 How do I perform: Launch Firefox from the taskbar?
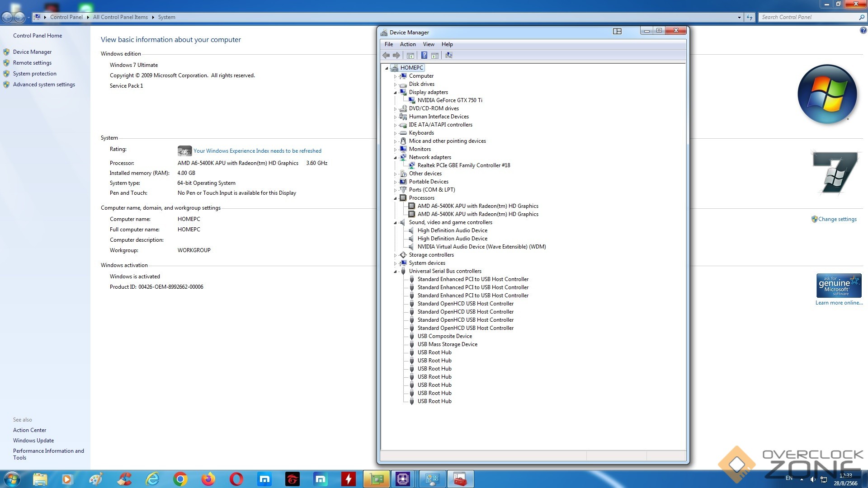coord(208,479)
